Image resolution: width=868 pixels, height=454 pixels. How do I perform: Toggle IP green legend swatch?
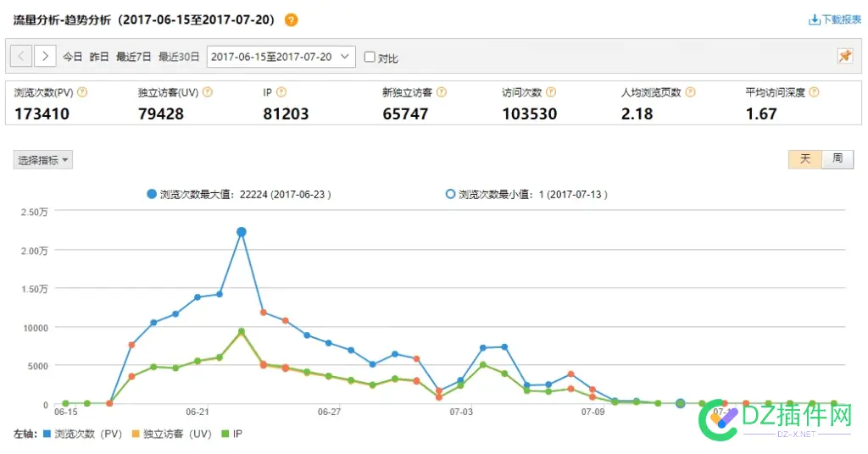[225, 434]
